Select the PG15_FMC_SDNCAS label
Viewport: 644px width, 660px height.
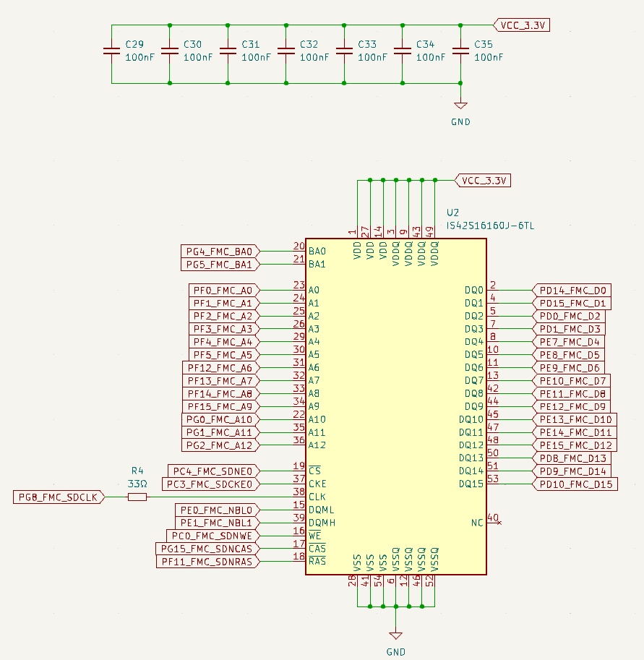pyautogui.click(x=207, y=548)
